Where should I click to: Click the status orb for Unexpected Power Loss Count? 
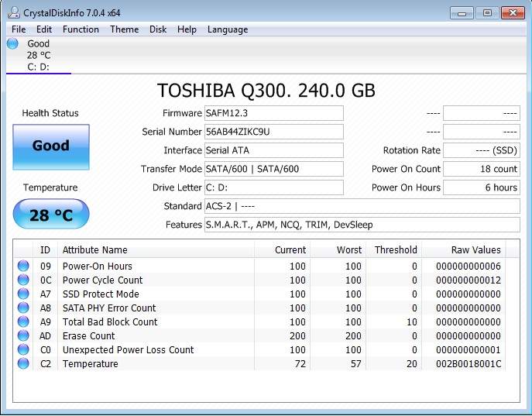23,349
